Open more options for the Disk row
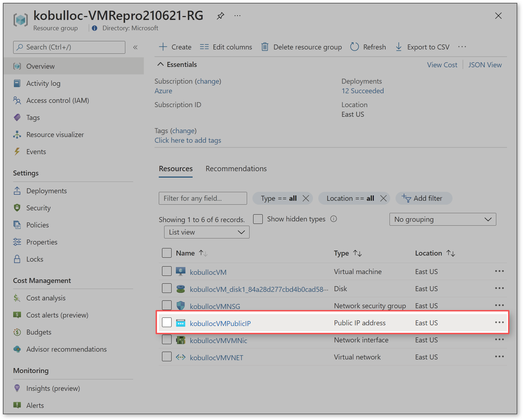This screenshot has width=523, height=420. coord(500,288)
